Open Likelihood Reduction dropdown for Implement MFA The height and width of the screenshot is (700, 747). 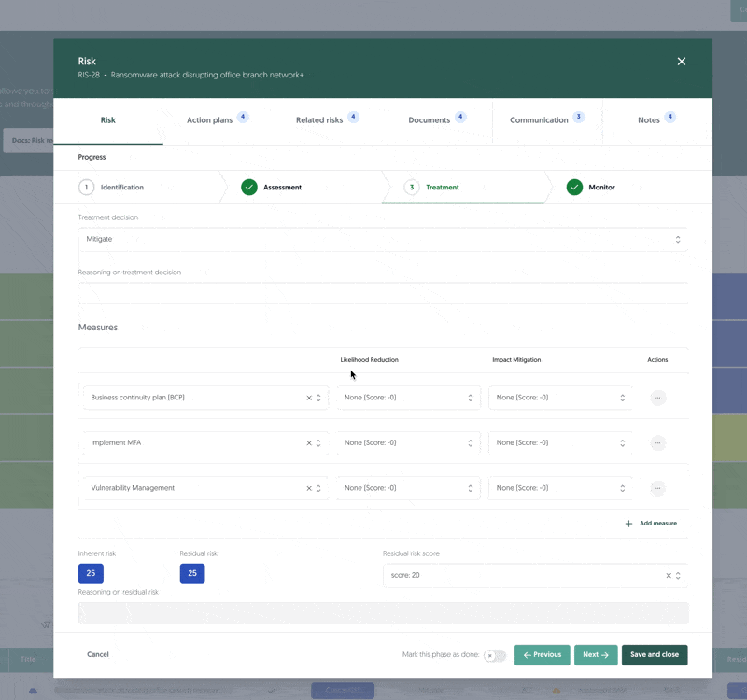(407, 443)
